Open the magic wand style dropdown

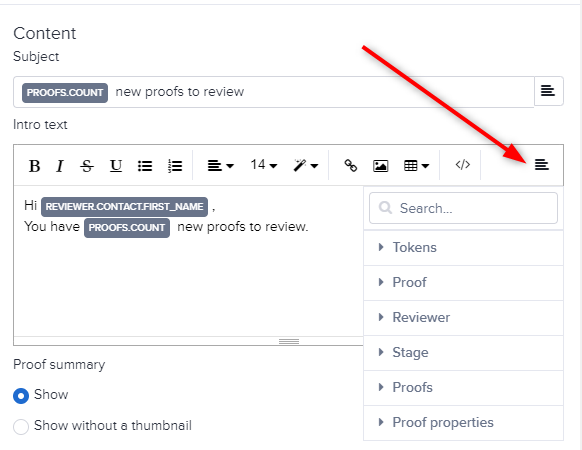pyautogui.click(x=305, y=166)
